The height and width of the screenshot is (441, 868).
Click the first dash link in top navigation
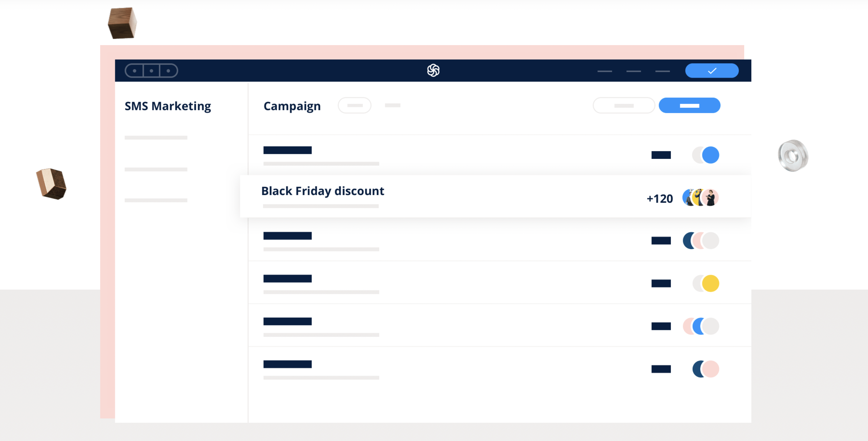pos(605,71)
